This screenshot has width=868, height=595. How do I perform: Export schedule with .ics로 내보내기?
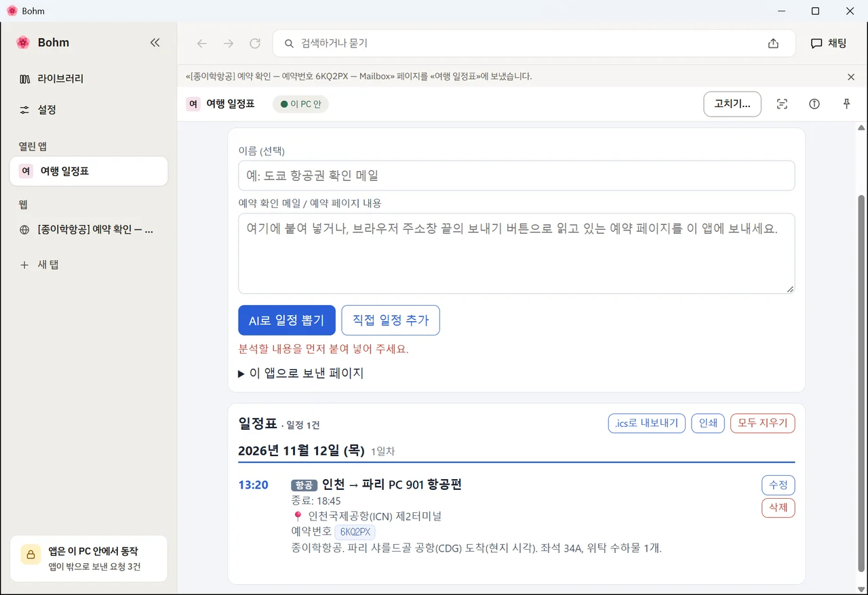coord(647,424)
